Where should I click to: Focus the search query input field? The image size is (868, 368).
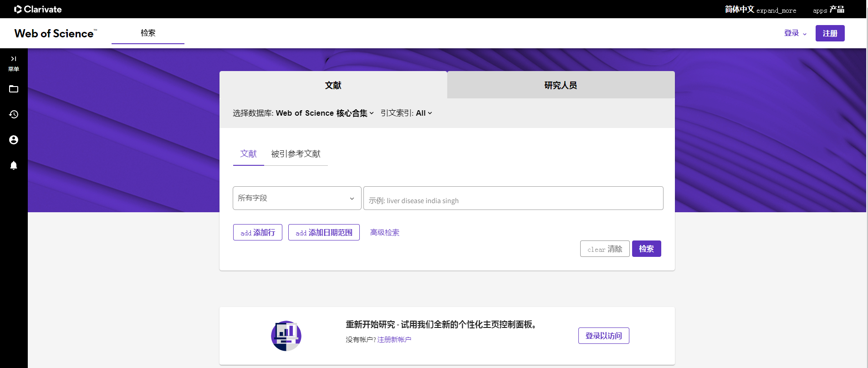pyautogui.click(x=513, y=198)
